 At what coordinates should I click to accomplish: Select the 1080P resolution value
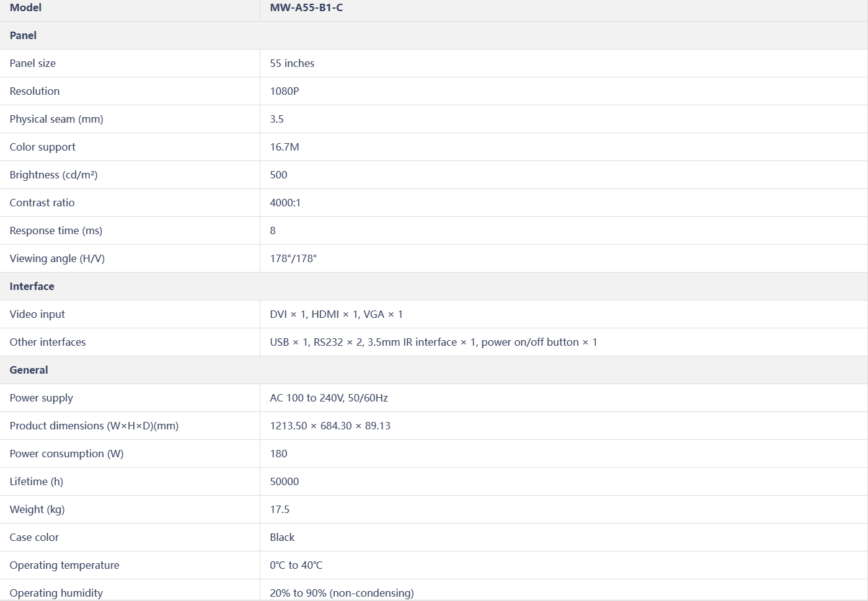coord(285,92)
